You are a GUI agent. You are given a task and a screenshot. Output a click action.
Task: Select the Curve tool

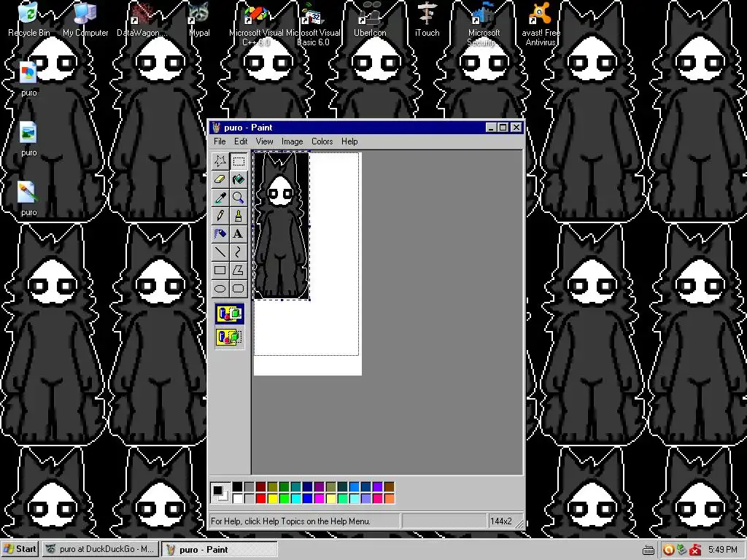239,252
